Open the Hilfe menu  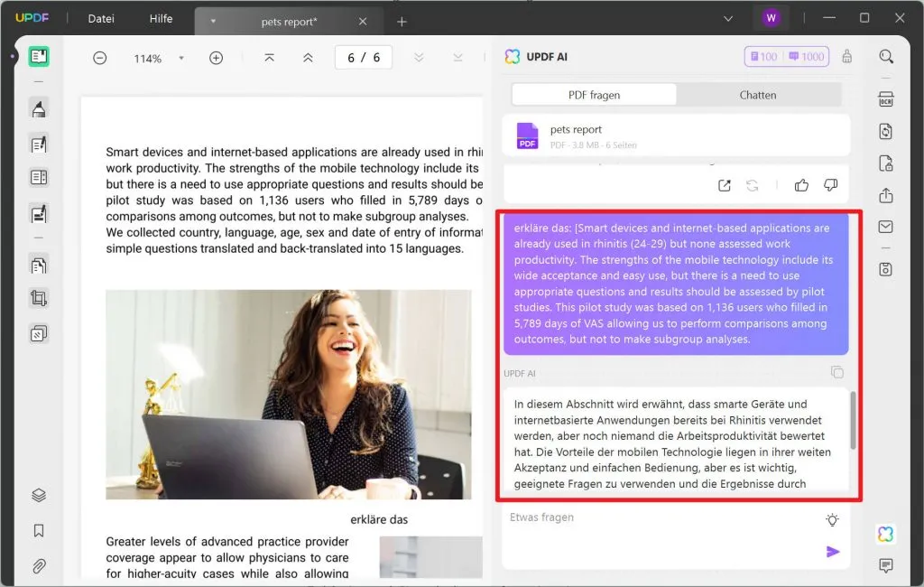click(x=161, y=18)
